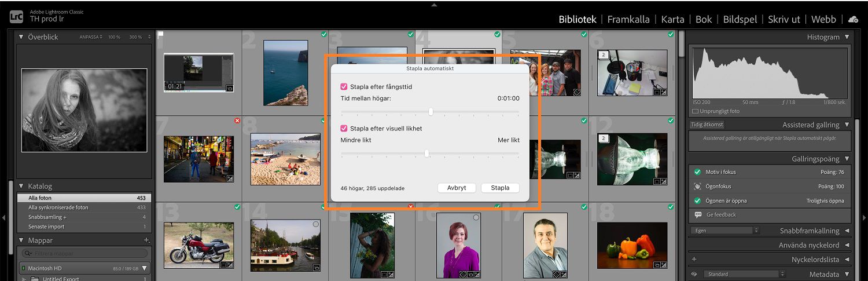Collapse the Metadata panel
Viewport: 868px width, 281px height.
847,274
